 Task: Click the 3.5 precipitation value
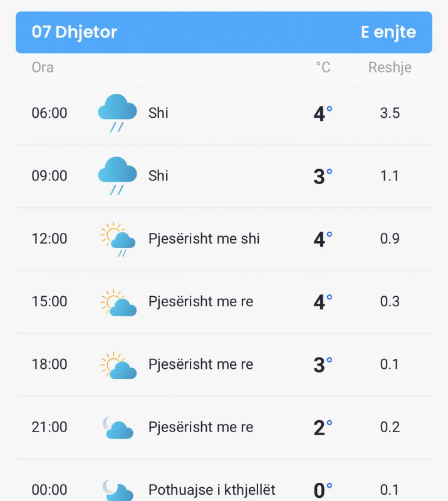pos(390,113)
